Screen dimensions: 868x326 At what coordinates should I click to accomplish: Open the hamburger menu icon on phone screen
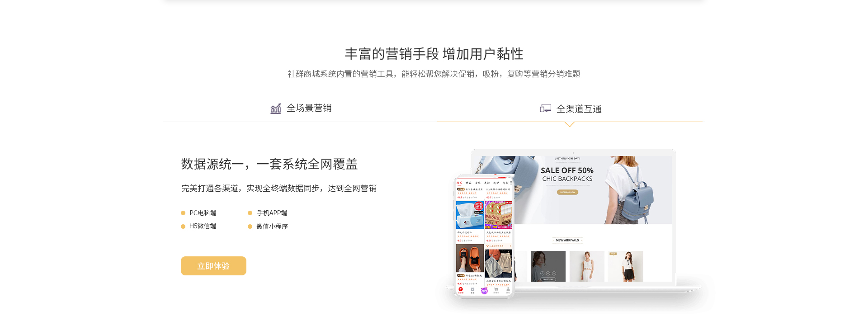tap(511, 183)
